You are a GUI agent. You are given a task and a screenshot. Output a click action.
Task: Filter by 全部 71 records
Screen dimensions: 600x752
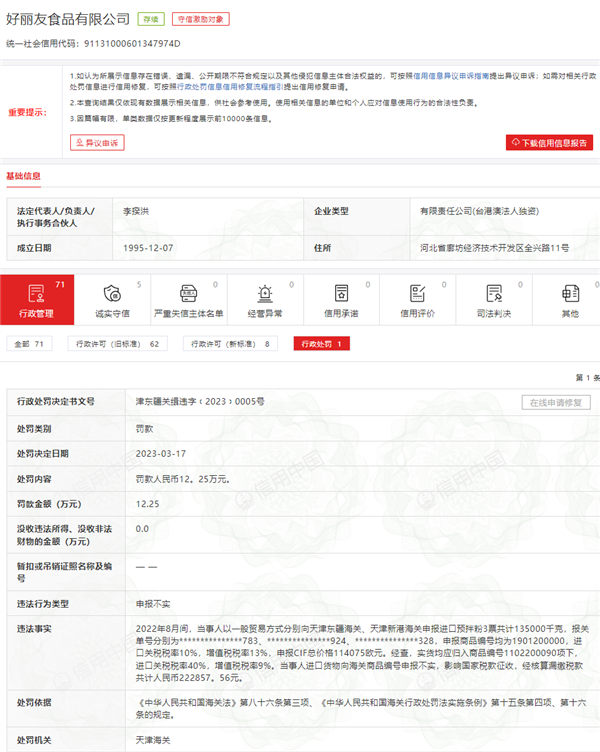(29, 344)
